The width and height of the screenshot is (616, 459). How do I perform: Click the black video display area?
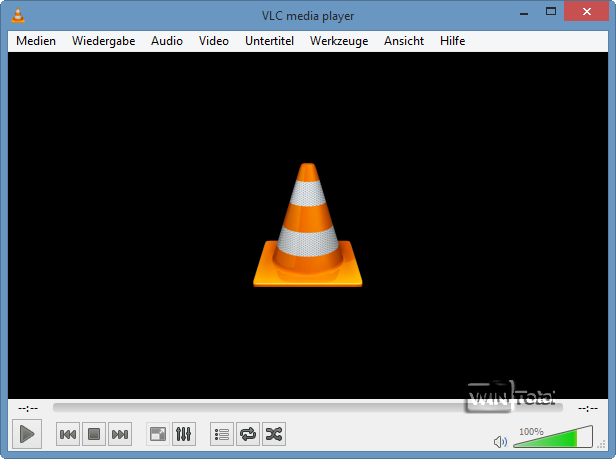tap(308, 226)
